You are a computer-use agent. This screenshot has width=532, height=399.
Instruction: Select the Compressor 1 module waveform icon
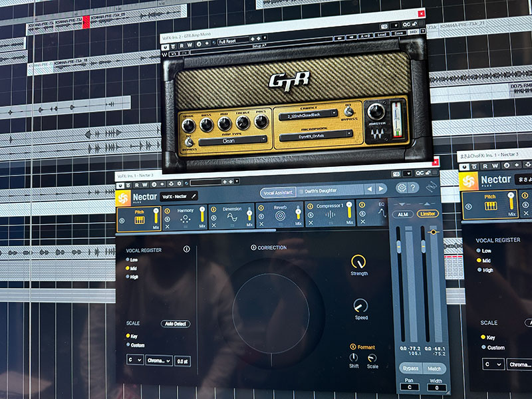click(330, 214)
